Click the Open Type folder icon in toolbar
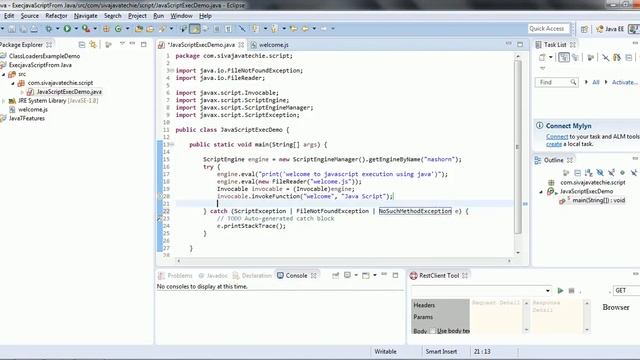This screenshot has width=640, height=360. 139,29
